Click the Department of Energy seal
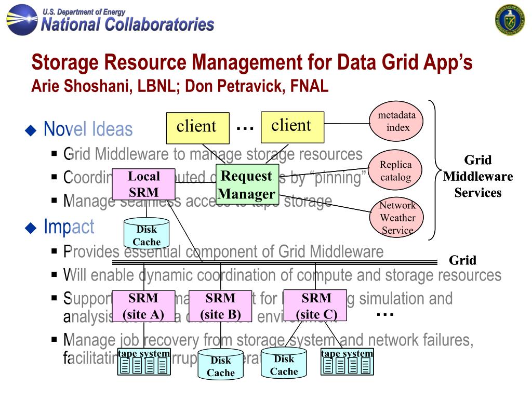This screenshot has width=532, height=399. tap(510, 20)
